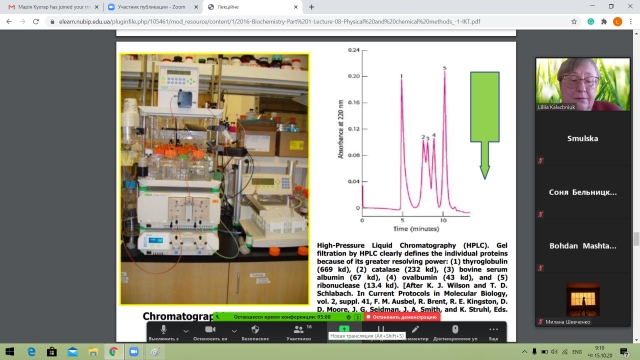
Task: Launch Microsoft Edge from the taskbar
Action: 31,351
